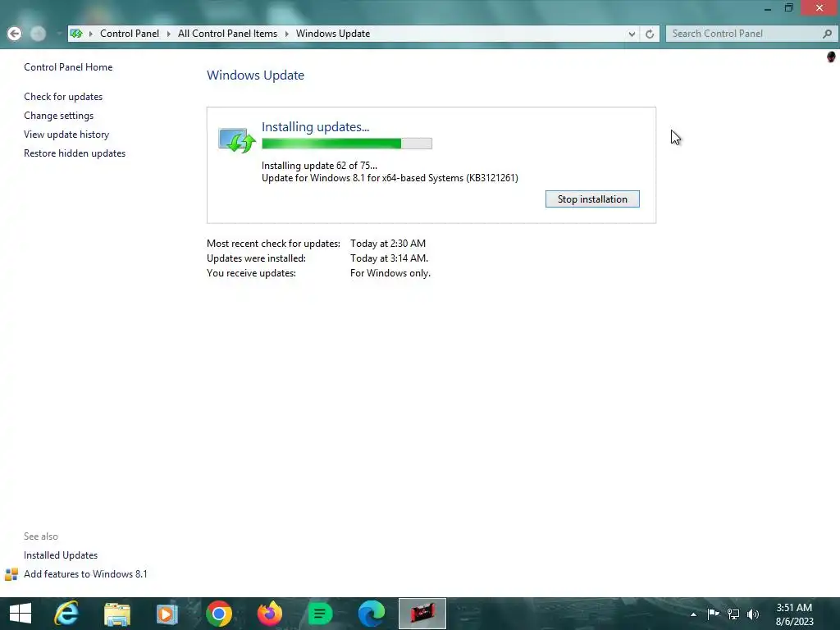840x630 pixels.
Task: Open Restore hidden updates link
Action: tap(75, 153)
